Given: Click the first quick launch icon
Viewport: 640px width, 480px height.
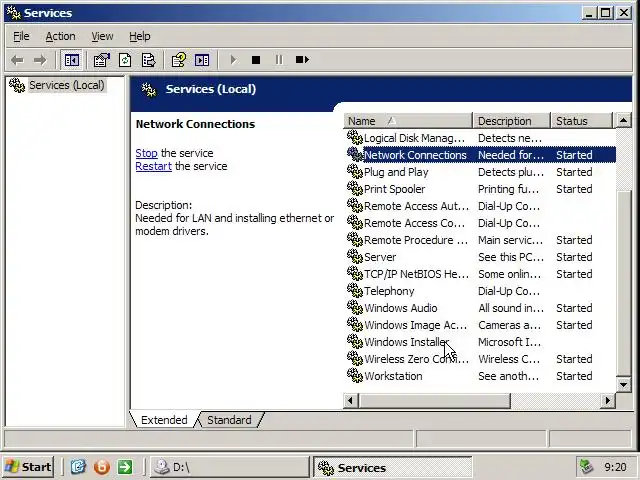Looking at the screenshot, I should (x=78, y=467).
